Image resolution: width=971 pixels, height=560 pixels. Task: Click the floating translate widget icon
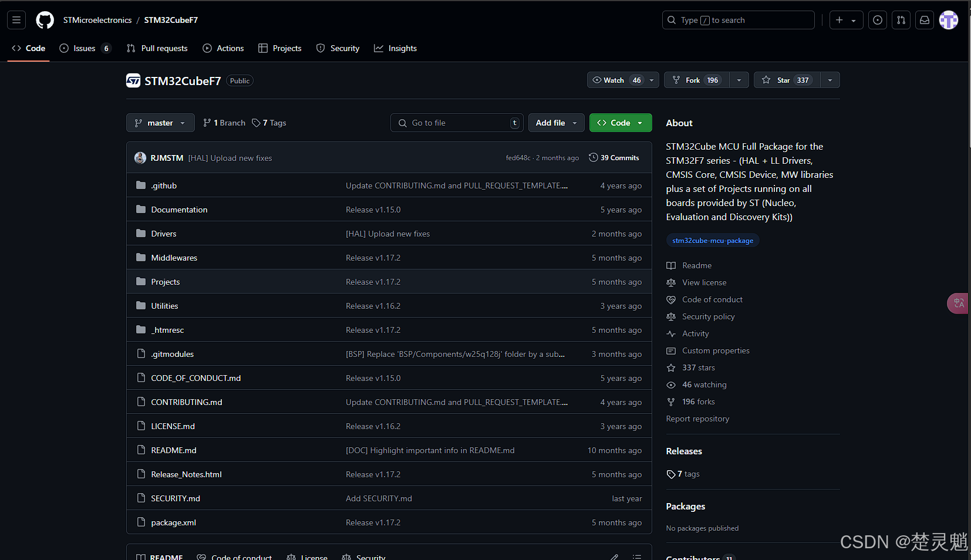coord(958,303)
